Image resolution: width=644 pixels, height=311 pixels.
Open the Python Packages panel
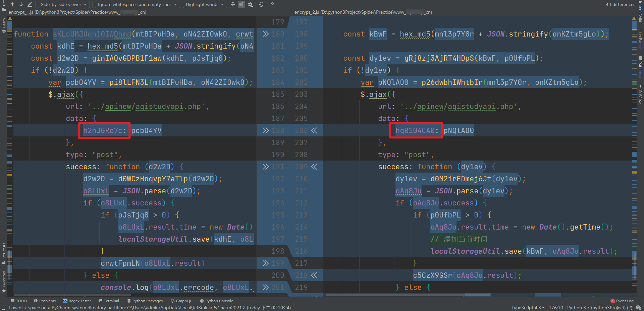click(145, 301)
